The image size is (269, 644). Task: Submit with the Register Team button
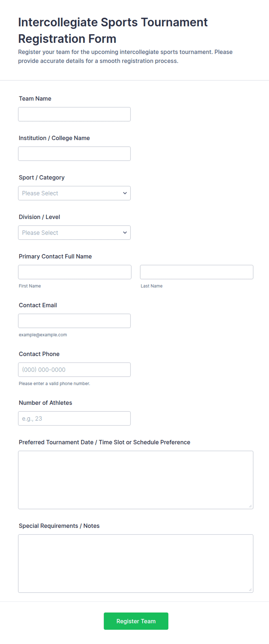[x=136, y=621]
